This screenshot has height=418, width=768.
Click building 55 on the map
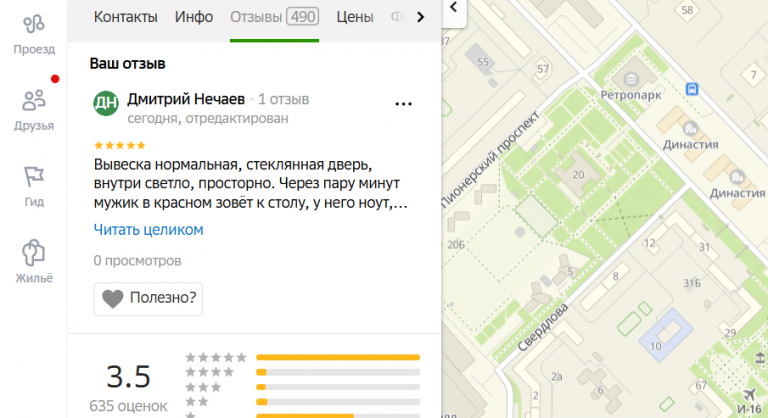pos(483,62)
